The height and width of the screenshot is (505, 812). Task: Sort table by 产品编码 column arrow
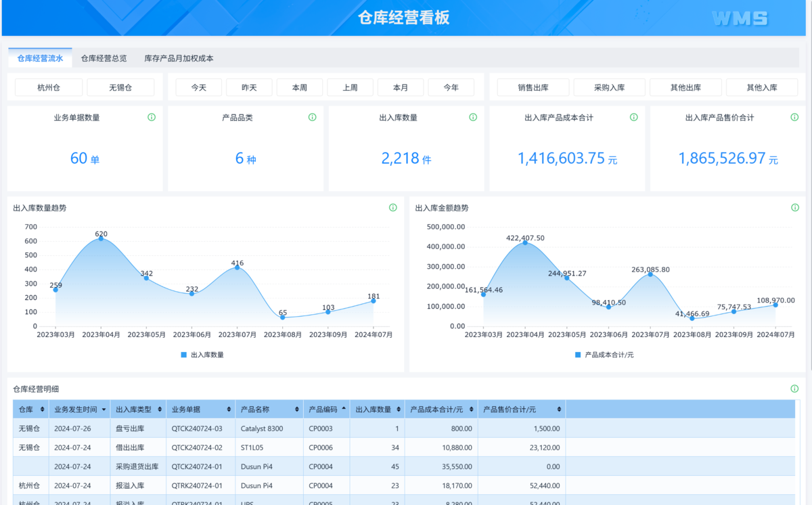(x=343, y=410)
